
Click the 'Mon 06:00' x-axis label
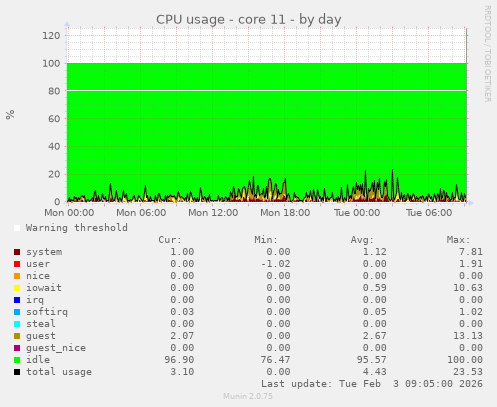tap(141, 213)
